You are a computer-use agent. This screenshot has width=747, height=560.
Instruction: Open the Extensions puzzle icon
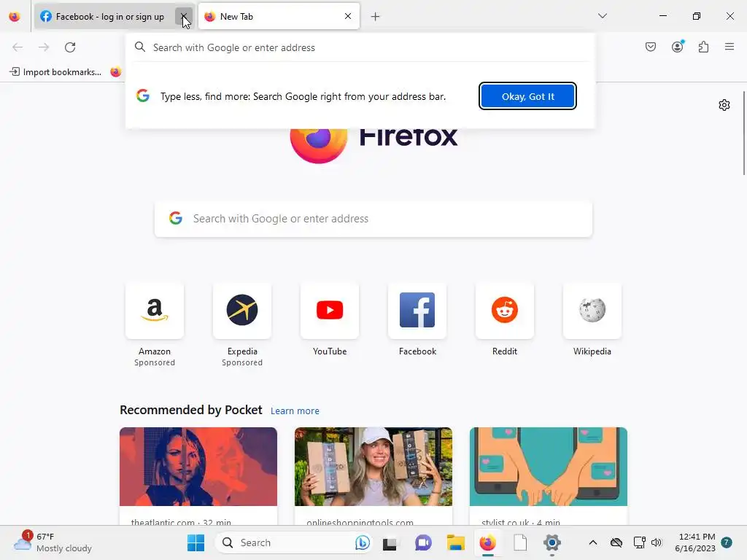[x=704, y=47]
